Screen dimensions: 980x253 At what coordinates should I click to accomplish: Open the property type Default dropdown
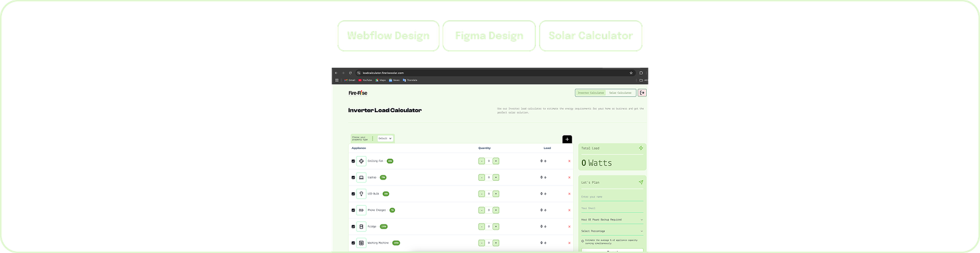[385, 138]
